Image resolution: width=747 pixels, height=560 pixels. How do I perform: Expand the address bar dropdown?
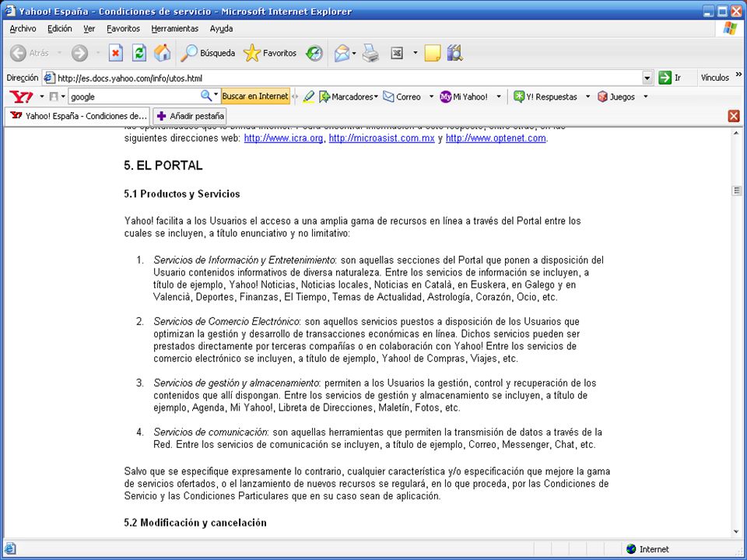(647, 78)
